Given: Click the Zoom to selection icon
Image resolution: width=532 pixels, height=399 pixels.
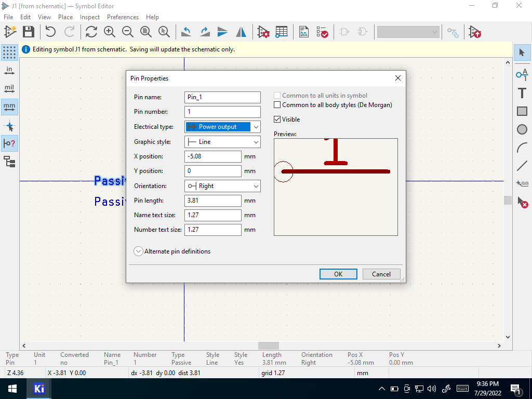Looking at the screenshot, I should [x=164, y=32].
